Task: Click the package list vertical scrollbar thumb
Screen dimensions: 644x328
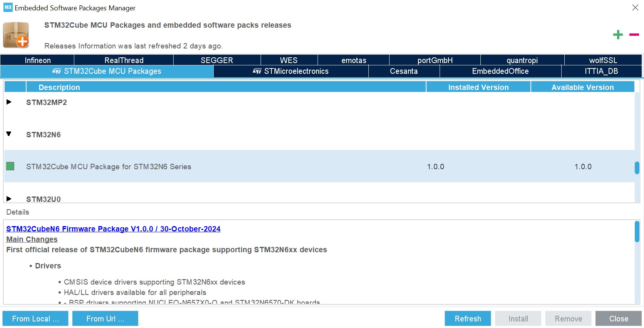Action: pos(637,168)
